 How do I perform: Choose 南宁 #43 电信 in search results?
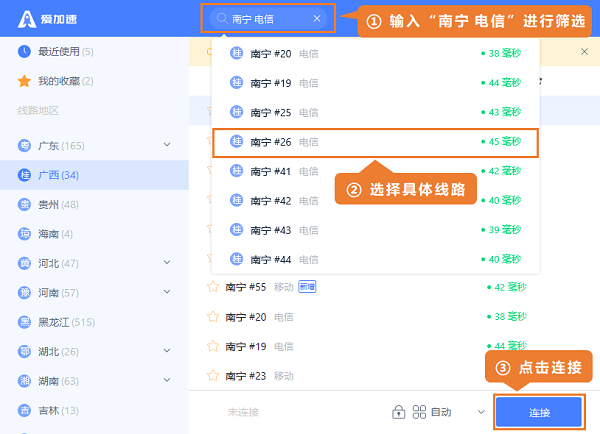[375, 230]
